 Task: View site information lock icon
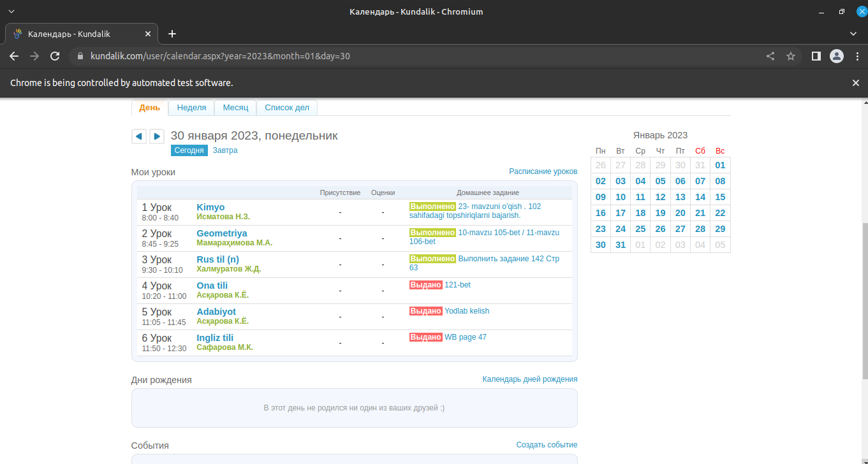(80, 56)
